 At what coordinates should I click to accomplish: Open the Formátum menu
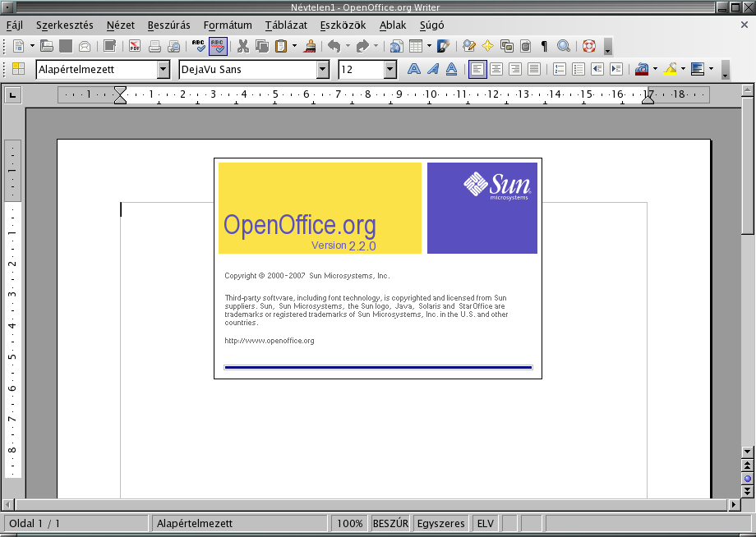click(x=228, y=25)
